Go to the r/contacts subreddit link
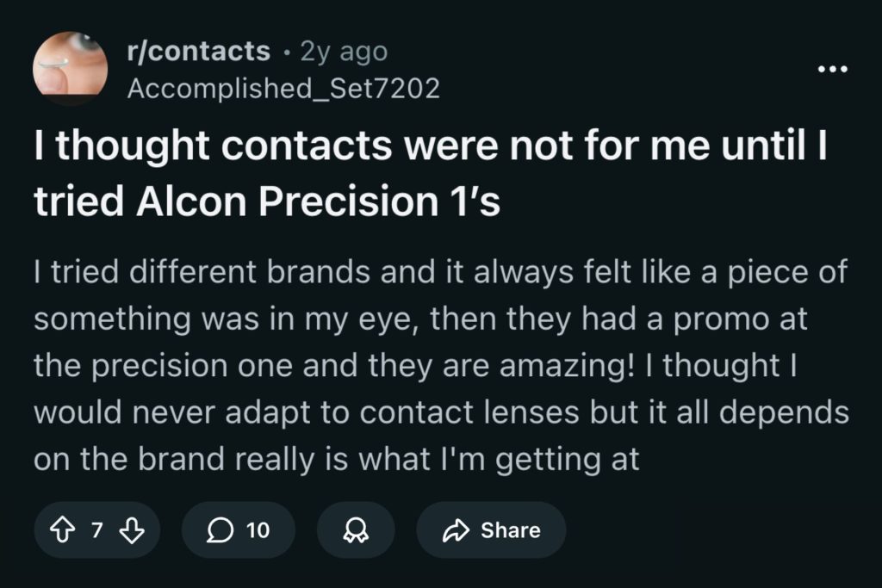The width and height of the screenshot is (882, 588). point(198,52)
